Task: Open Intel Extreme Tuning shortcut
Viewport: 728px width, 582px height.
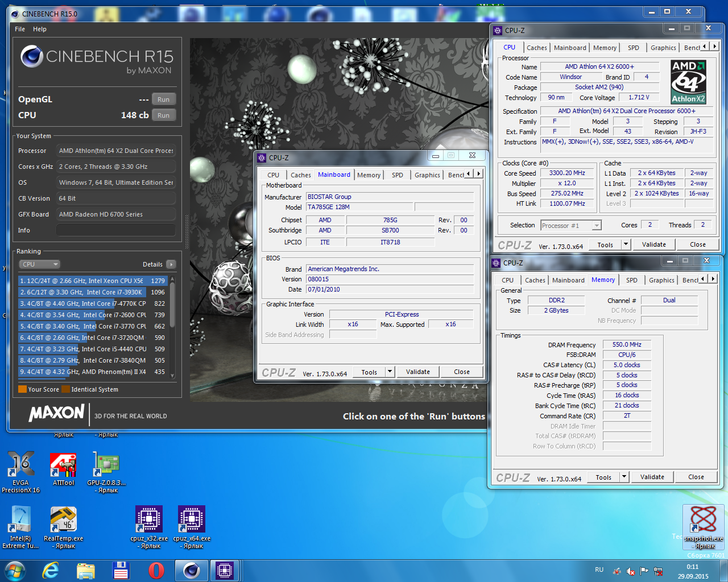Action: coord(20,527)
